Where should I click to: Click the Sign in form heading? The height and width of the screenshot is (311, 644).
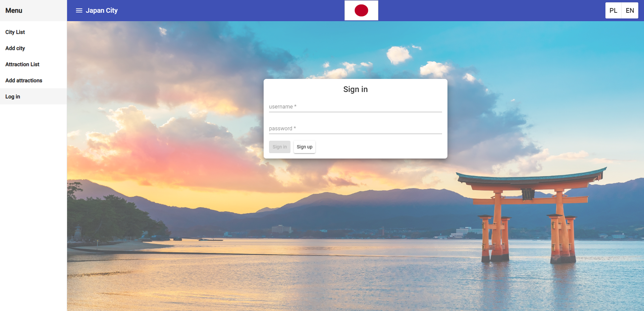pos(356,89)
